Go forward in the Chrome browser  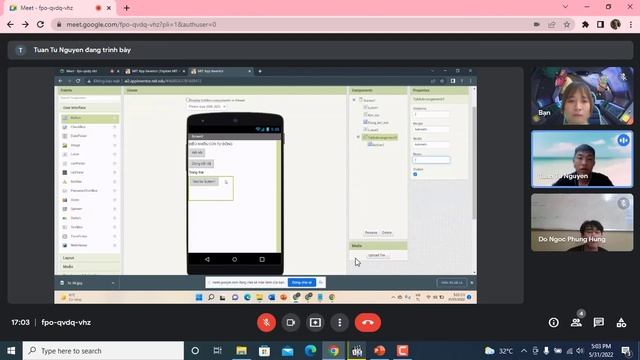coord(25,24)
